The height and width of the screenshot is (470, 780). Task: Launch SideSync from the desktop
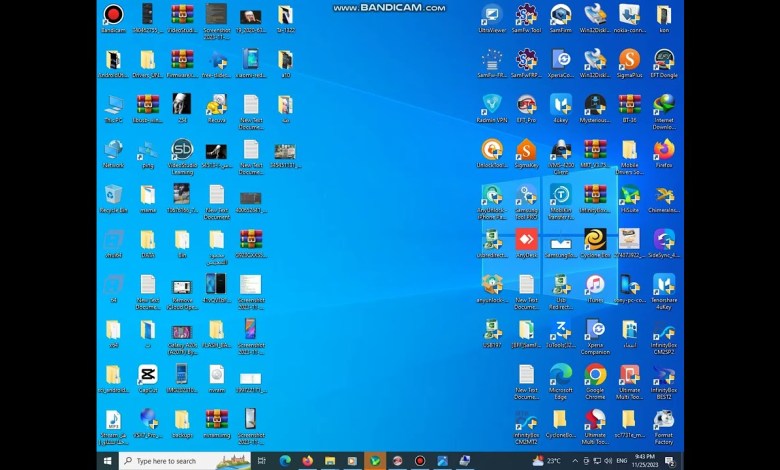[664, 243]
